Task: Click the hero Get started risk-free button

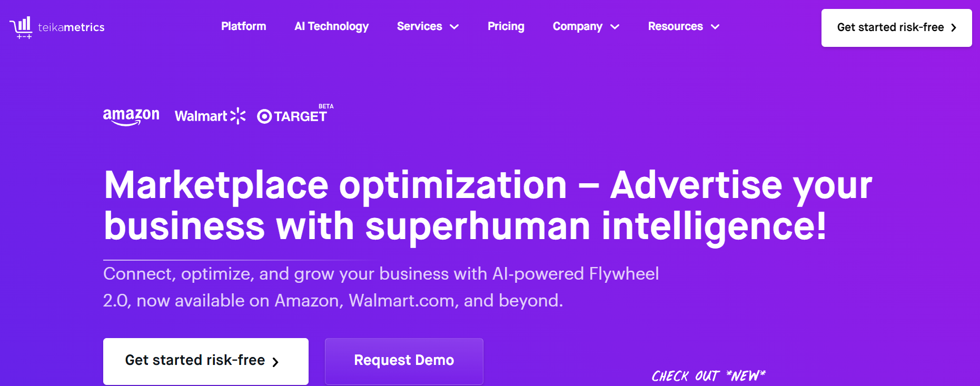Action: (x=206, y=361)
